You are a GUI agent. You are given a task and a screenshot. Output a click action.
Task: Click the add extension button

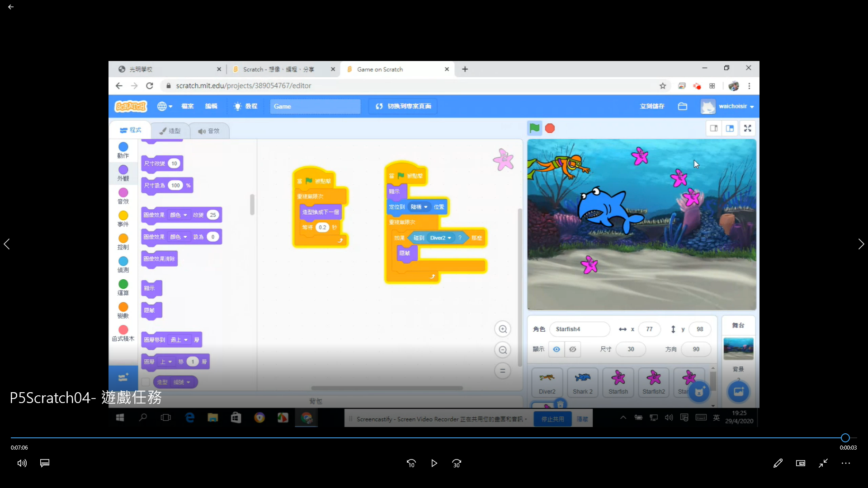[x=123, y=377]
